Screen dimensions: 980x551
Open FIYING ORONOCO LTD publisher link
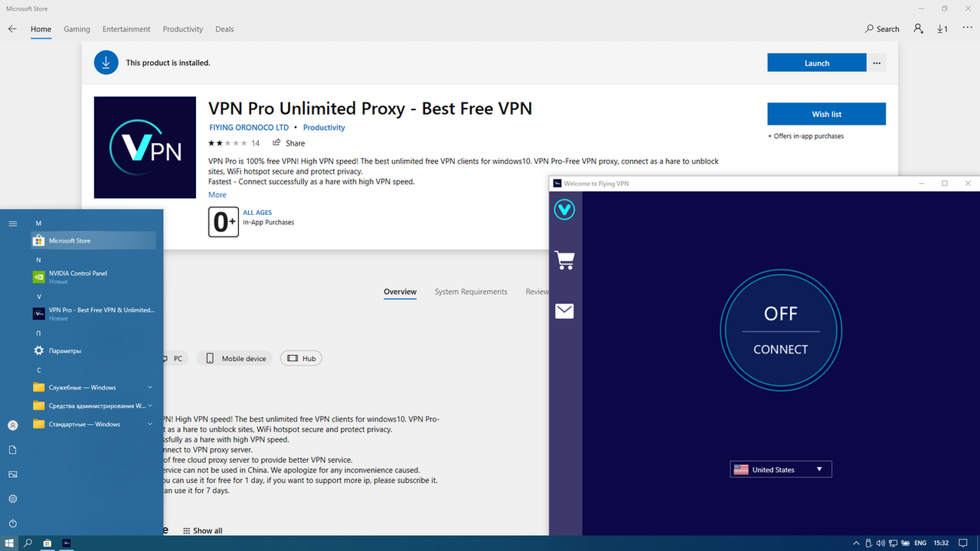[x=249, y=128]
